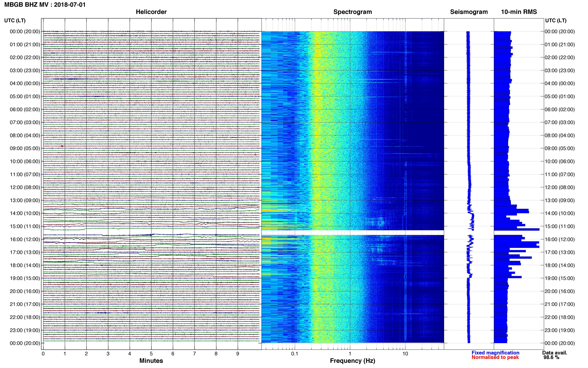The height and width of the screenshot is (368, 588).
Task: Click '22:00 (18:00)' on the RMS panel time axis
Action: pos(560,317)
